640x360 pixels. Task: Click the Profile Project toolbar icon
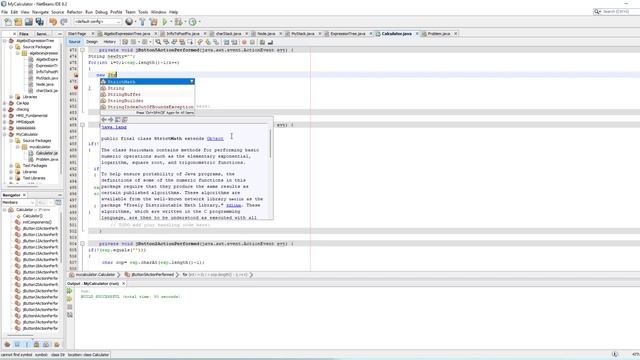193,22
